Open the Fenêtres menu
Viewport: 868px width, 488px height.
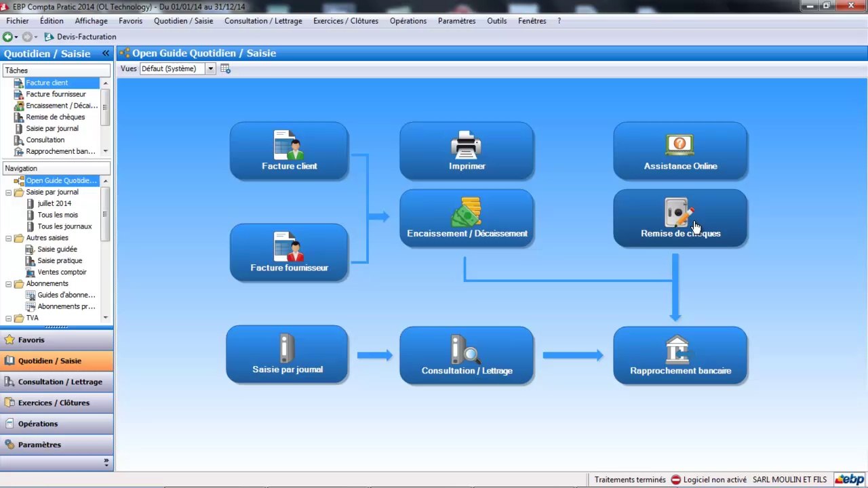(x=532, y=21)
